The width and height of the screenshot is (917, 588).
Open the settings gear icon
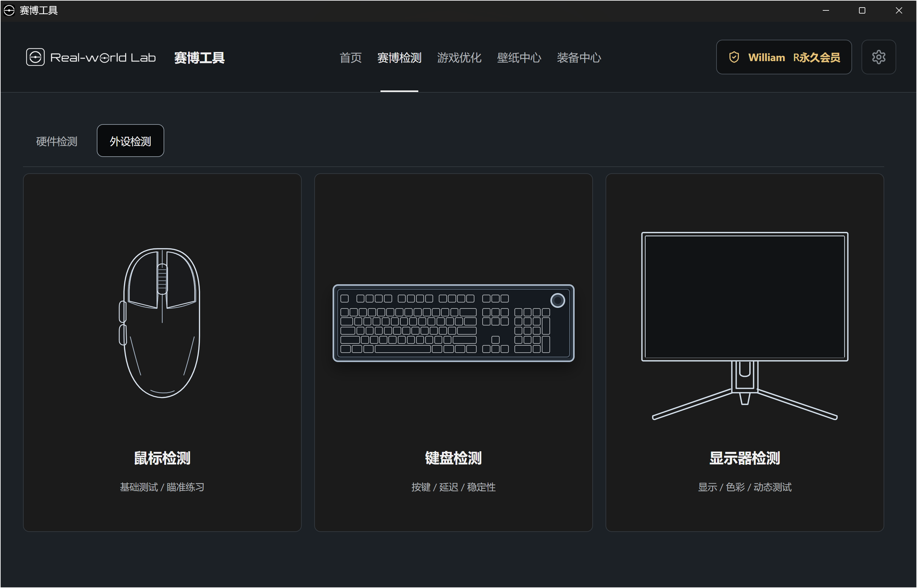point(879,57)
